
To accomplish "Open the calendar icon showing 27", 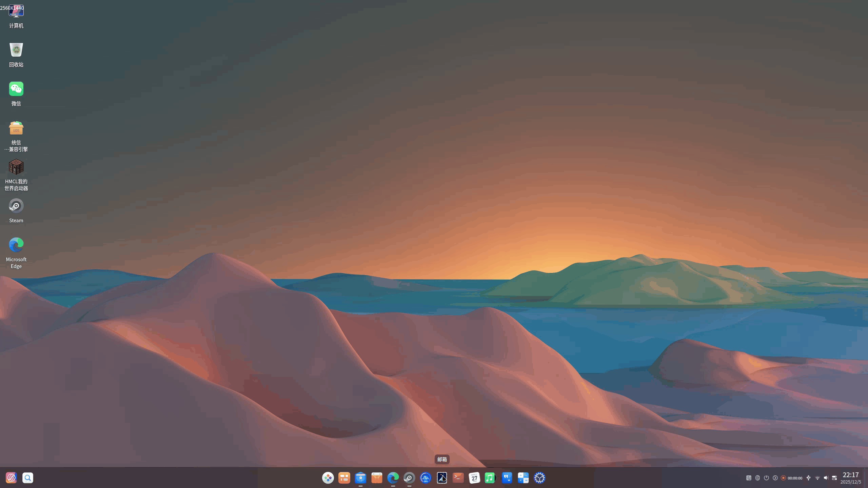I will coord(474,478).
